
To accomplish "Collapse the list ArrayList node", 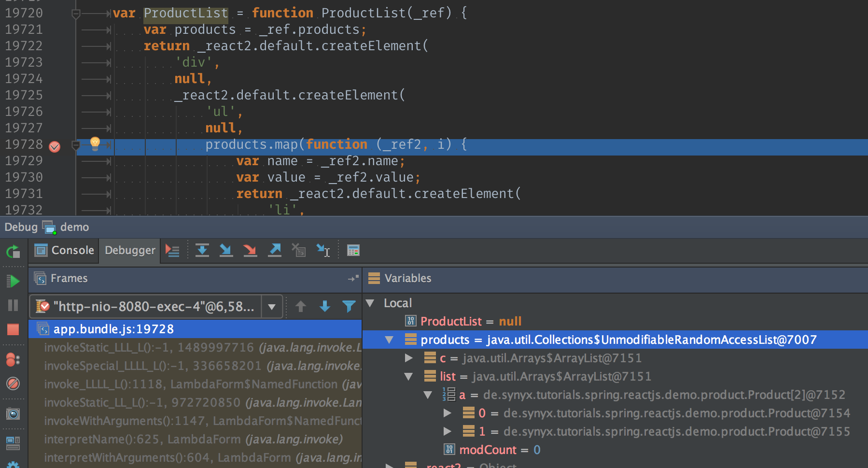I will pyautogui.click(x=408, y=376).
